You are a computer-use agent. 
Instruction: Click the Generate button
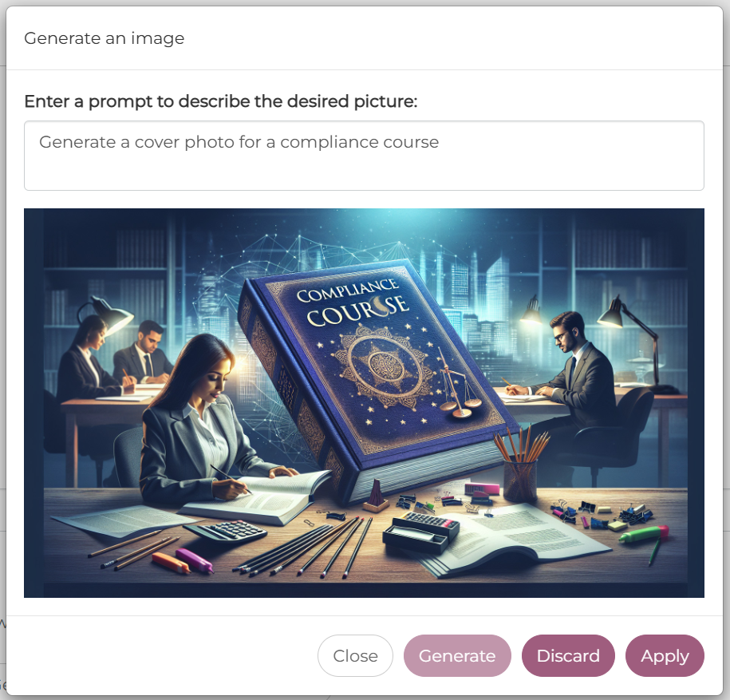[x=456, y=655]
